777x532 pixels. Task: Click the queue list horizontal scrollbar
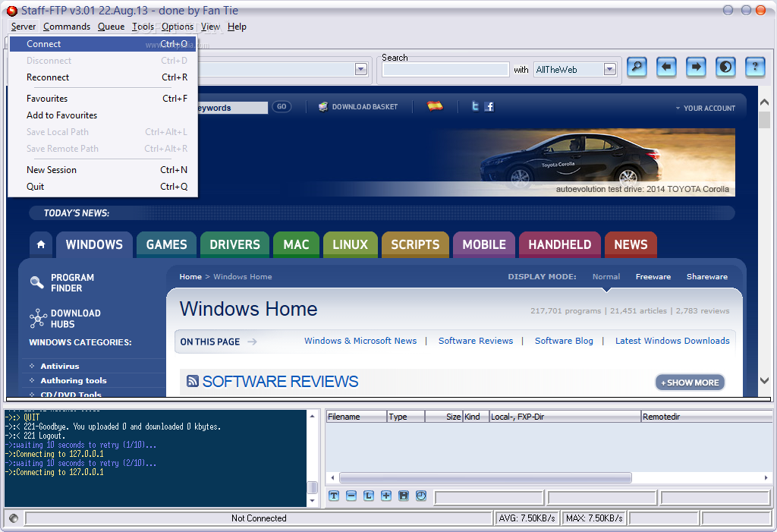(485, 478)
